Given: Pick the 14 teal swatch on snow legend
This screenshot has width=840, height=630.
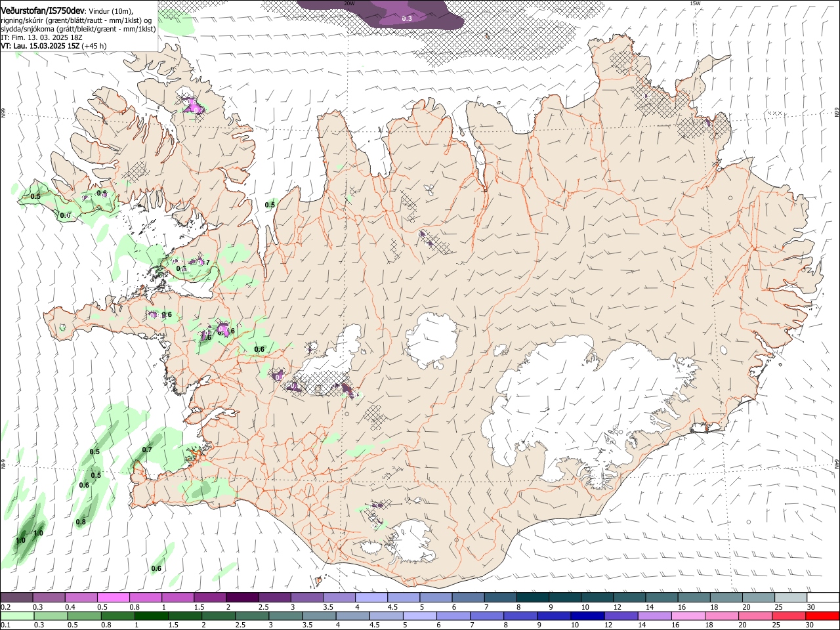Looking at the screenshot, I should pos(661,598).
